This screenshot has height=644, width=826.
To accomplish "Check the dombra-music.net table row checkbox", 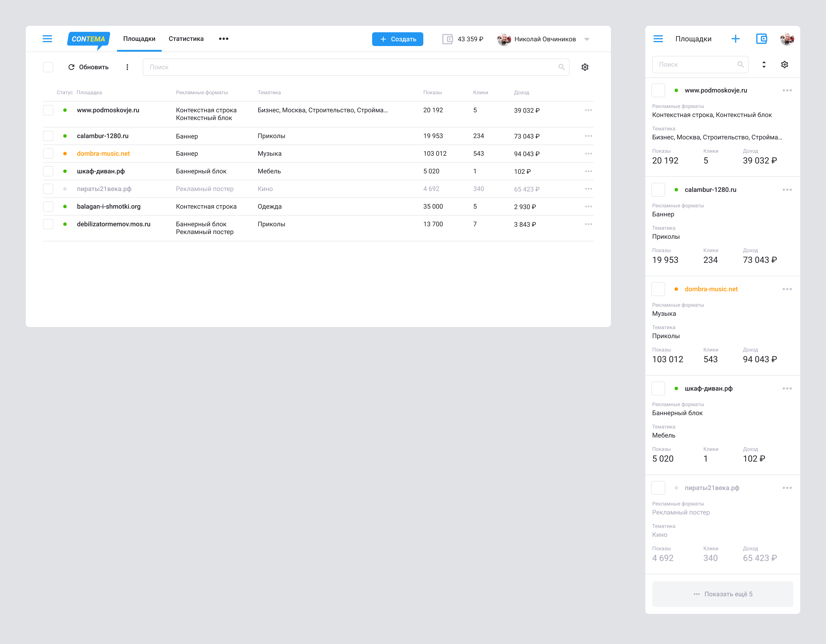I will point(48,154).
